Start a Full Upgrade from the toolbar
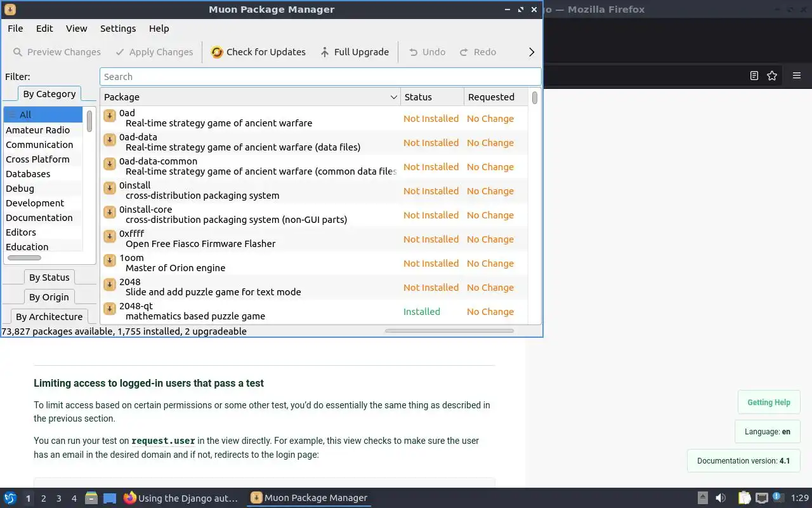The width and height of the screenshot is (812, 508). pyautogui.click(x=355, y=52)
